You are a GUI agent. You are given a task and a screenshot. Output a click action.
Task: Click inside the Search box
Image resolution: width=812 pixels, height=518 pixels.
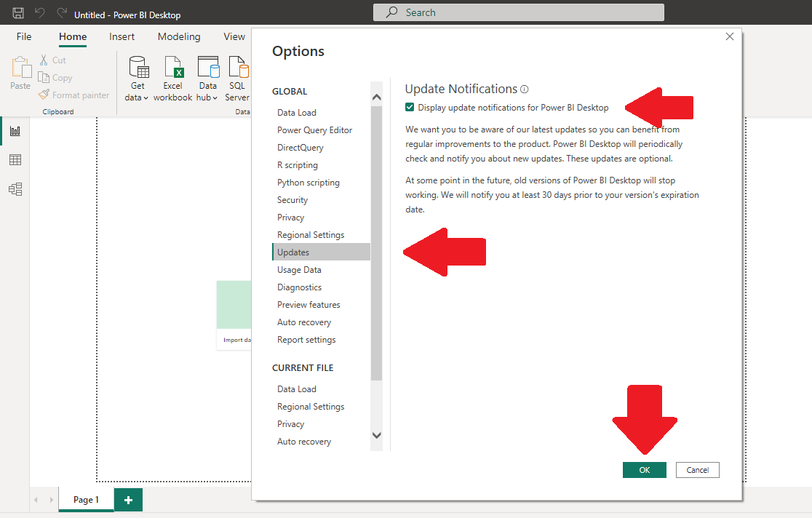tap(518, 12)
